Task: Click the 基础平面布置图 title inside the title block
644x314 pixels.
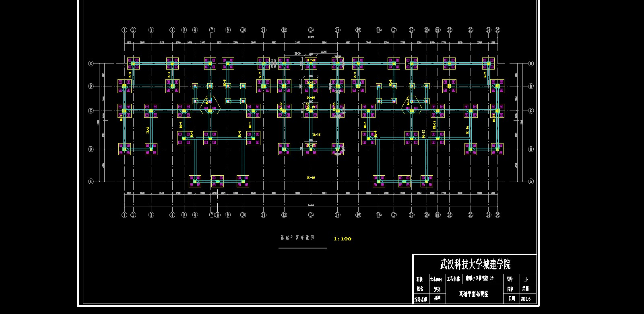Action: point(473,294)
